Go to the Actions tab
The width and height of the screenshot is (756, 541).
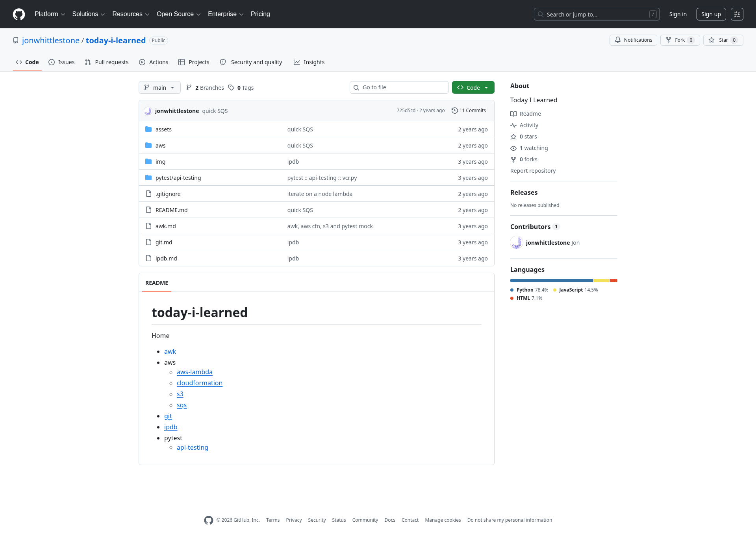(x=154, y=62)
